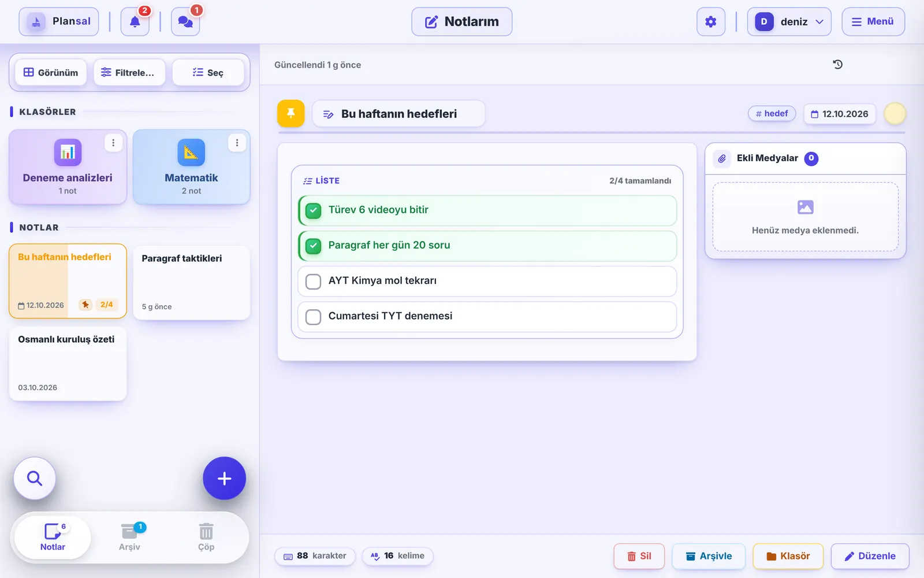Switch to the Notlar tab

click(x=53, y=538)
